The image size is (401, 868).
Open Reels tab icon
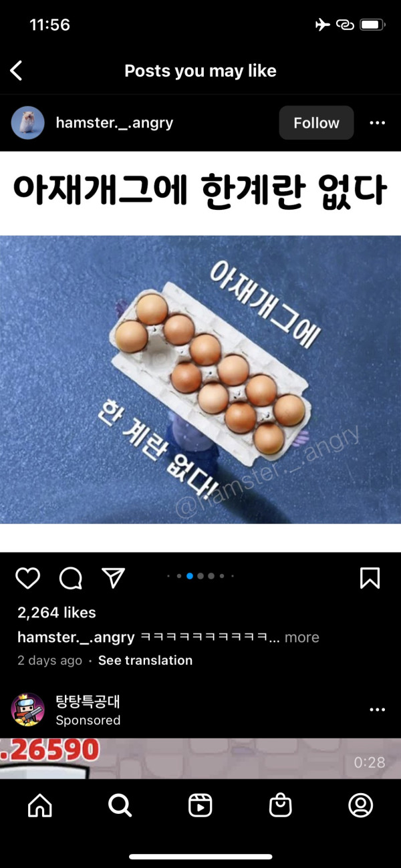pos(200,806)
